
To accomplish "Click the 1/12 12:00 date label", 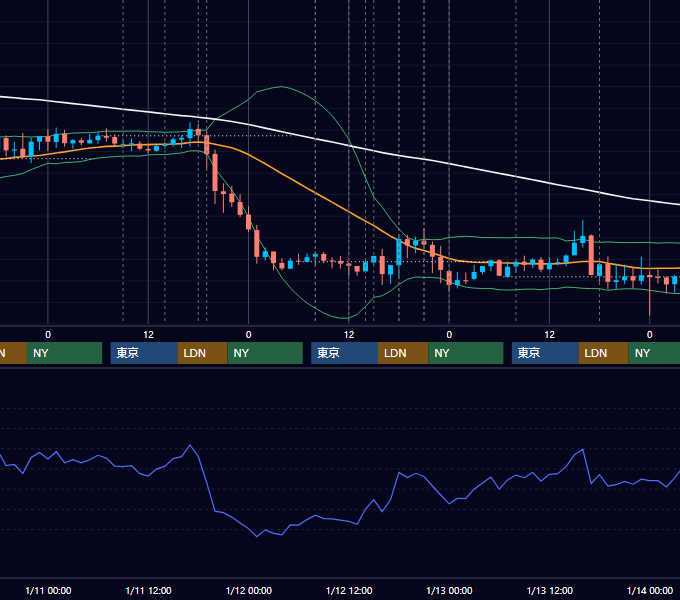I will [x=349, y=590].
